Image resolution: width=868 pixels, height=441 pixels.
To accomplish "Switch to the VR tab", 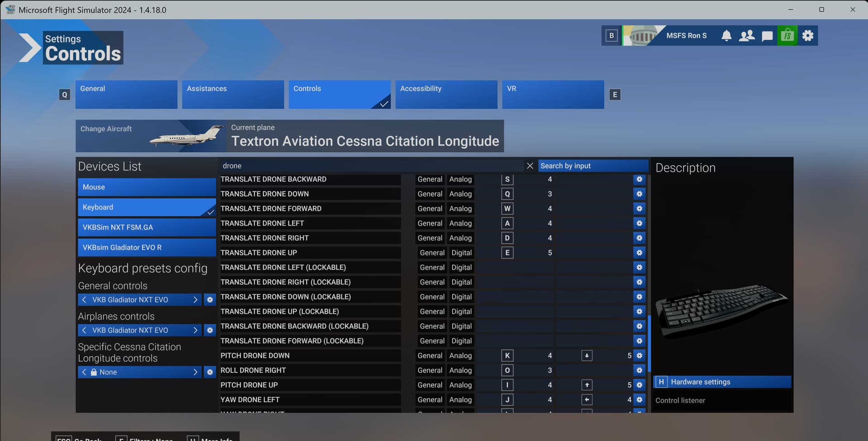I will click(553, 95).
